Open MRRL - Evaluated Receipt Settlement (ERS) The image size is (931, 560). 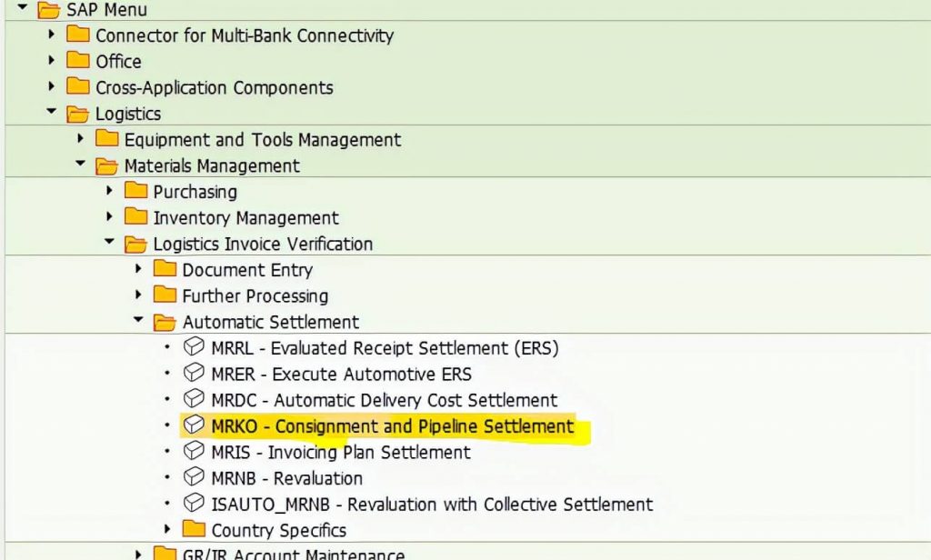tap(385, 348)
